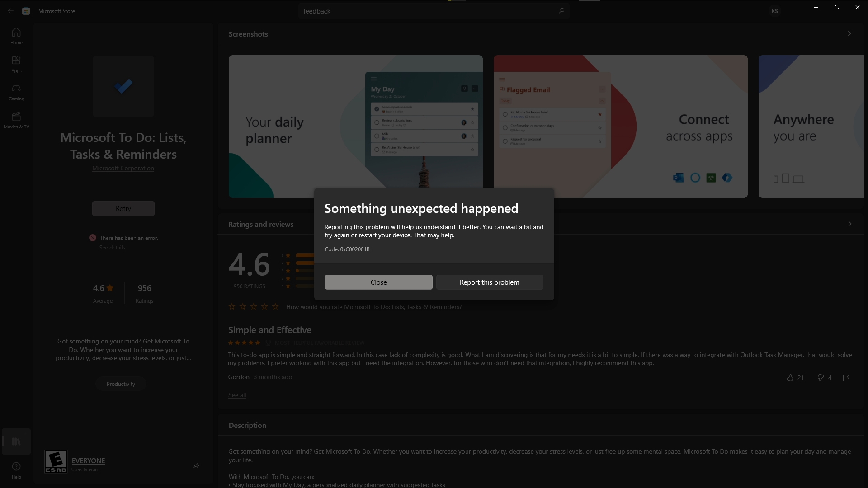Image resolution: width=868 pixels, height=488 pixels.
Task: Click the five-star rating bar
Action: tap(305, 255)
